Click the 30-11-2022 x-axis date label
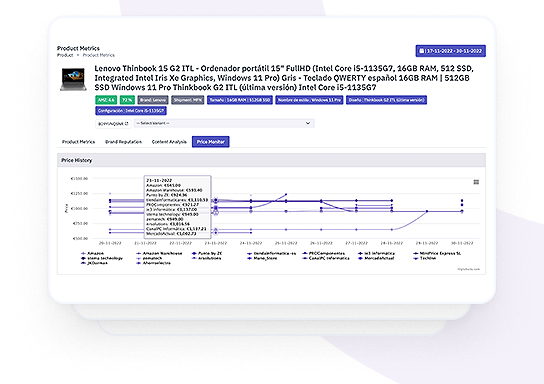 [x=462, y=243]
